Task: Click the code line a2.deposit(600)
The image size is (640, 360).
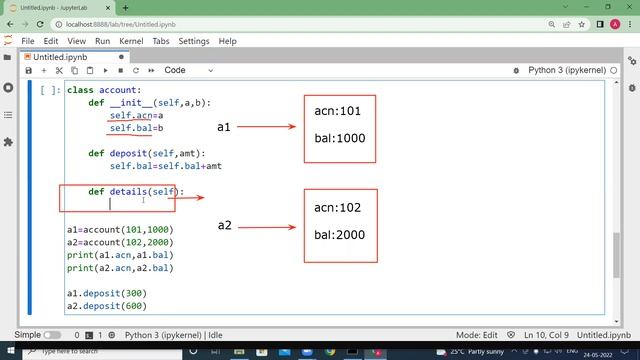Action: tap(107, 306)
